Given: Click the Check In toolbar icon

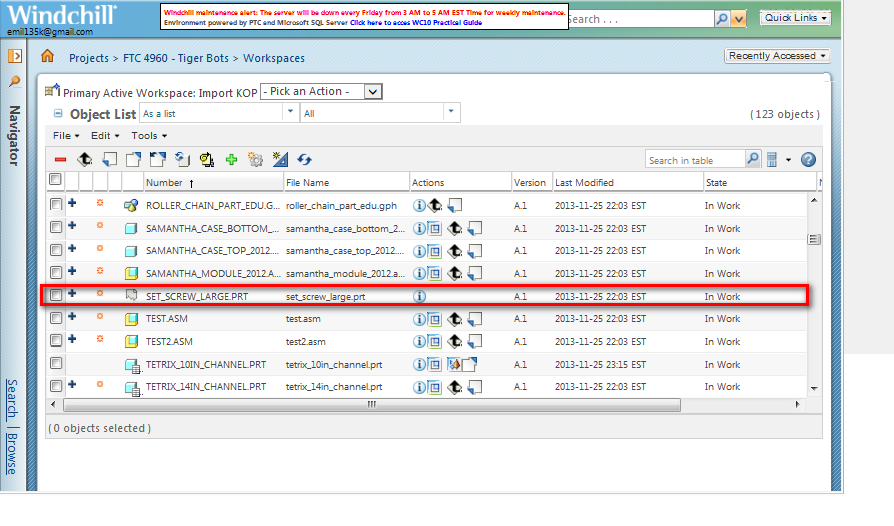Looking at the screenshot, I should (x=109, y=160).
